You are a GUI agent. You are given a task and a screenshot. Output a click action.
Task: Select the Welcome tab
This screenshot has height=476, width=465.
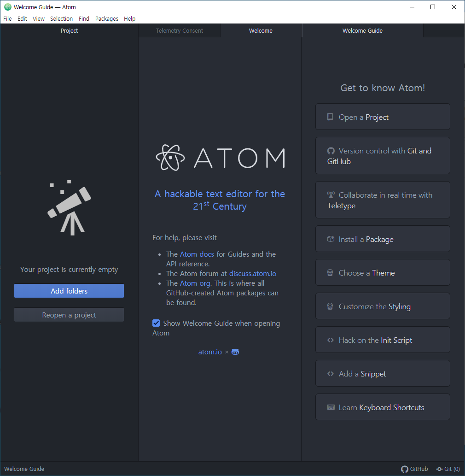(x=261, y=31)
